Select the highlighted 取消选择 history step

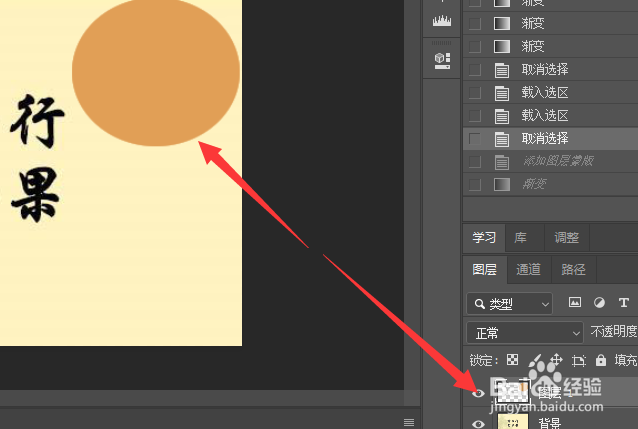[551, 138]
